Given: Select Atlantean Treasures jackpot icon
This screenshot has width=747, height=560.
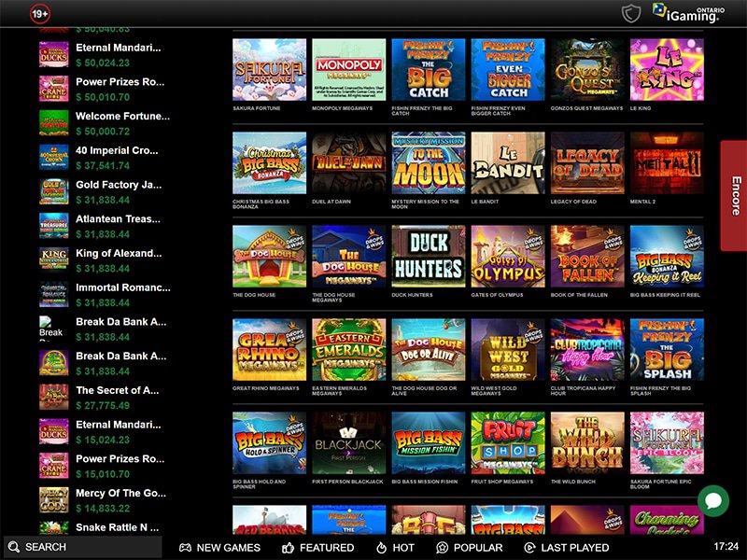Looking at the screenshot, I should [54, 226].
